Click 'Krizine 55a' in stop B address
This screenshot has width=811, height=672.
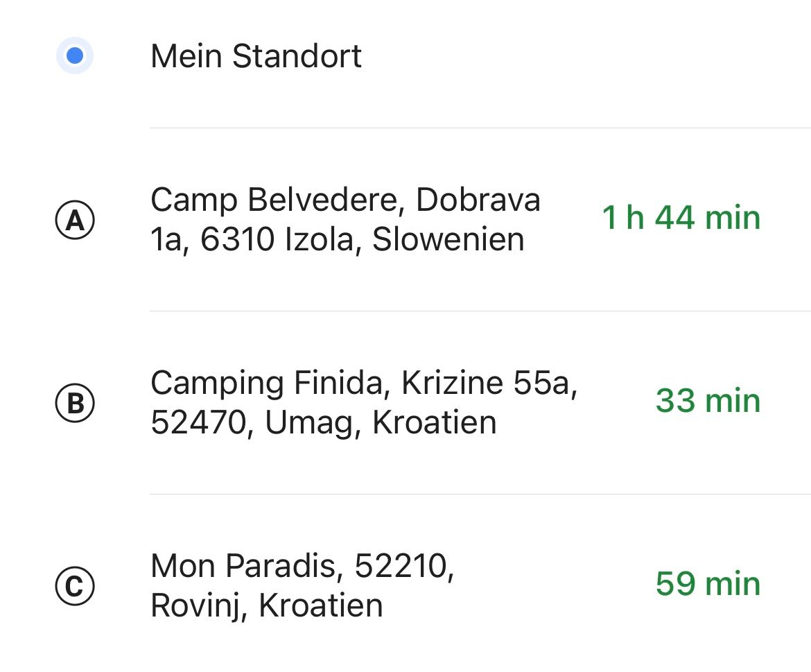pos(489,384)
